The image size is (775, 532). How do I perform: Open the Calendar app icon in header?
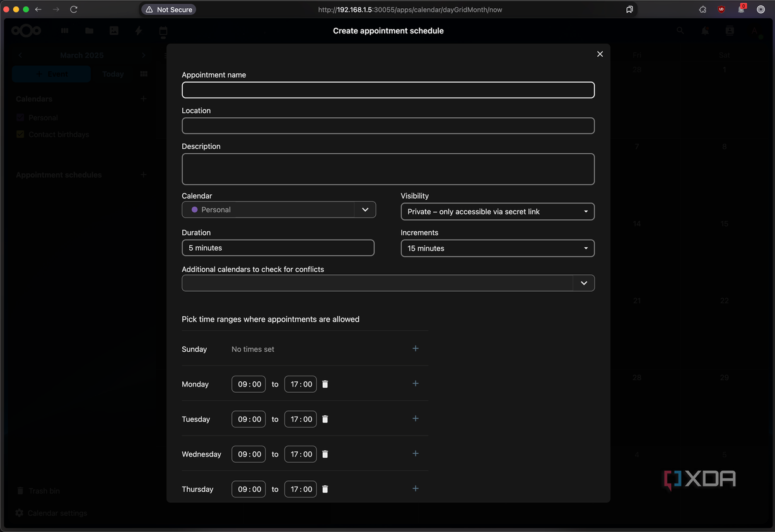[163, 31]
